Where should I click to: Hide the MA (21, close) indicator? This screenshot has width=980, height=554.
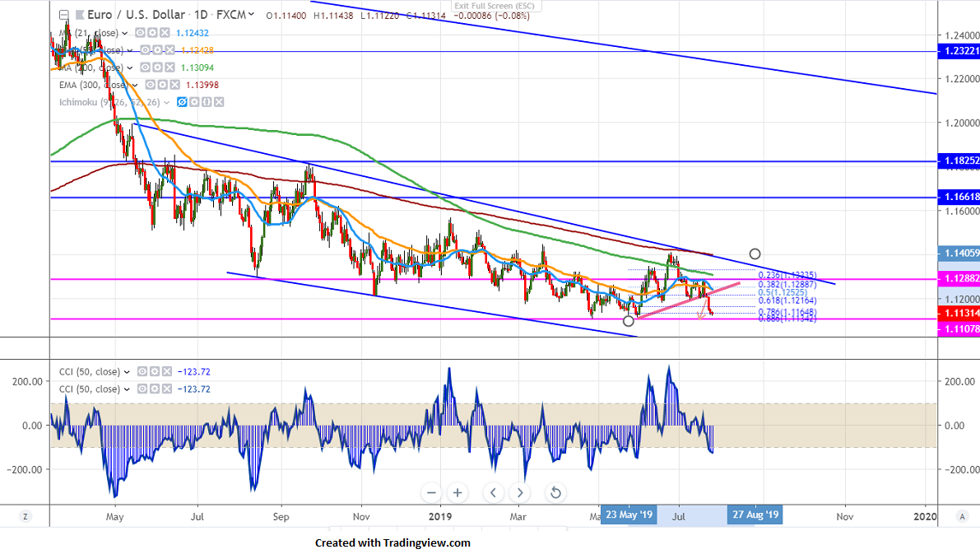click(141, 32)
